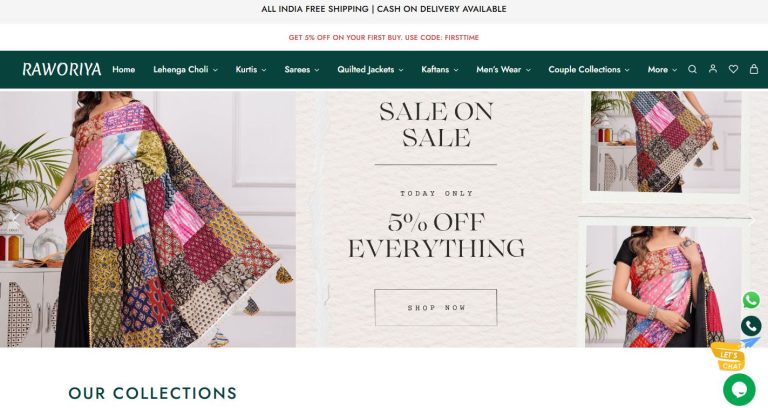Open the shopping bag cart icon
Viewport: 768px width, 408px height.
tap(754, 70)
